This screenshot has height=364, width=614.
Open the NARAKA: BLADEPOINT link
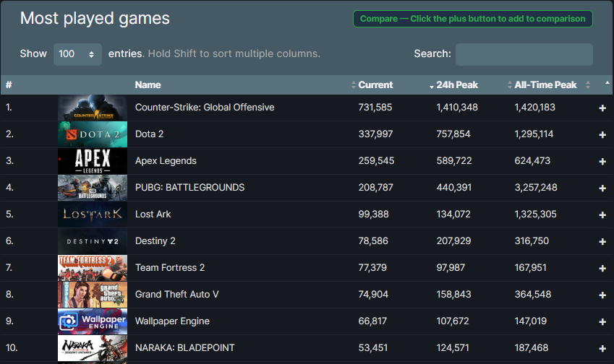click(185, 348)
